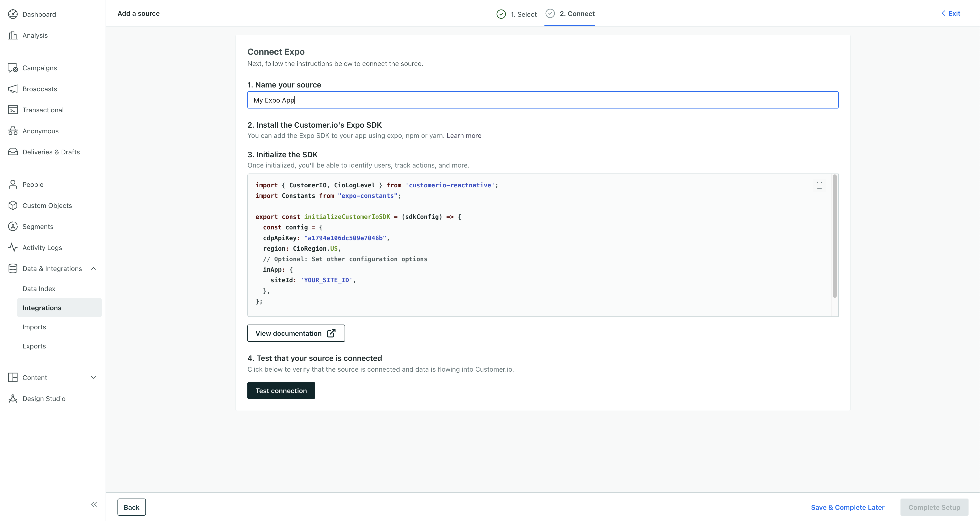Click the code block vertical scrollbar
This screenshot has height=521, width=980.
835,236
